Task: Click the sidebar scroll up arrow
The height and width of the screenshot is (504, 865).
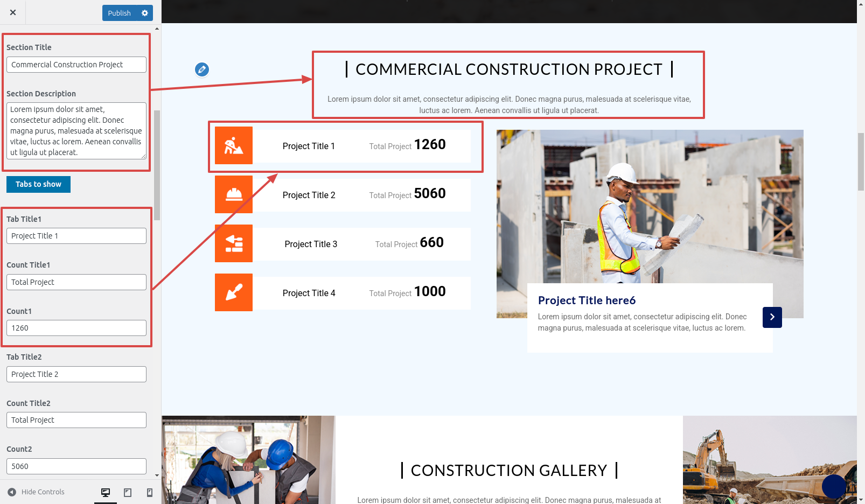Action: [x=157, y=29]
